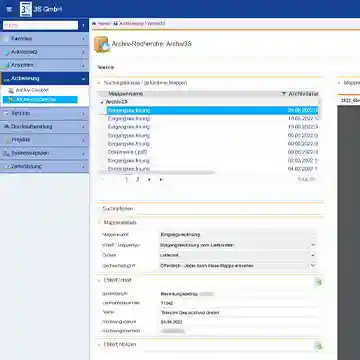Collapse the Suchergebnisse / gefundene Mappen panel
The image size is (360, 360).
pyautogui.click(x=99, y=83)
